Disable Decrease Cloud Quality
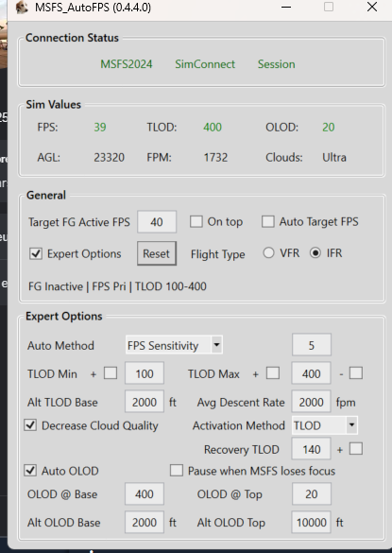 (x=30, y=425)
